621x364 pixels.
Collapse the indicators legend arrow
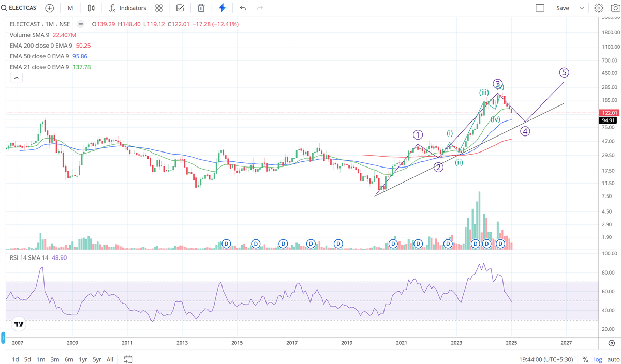[16, 77]
